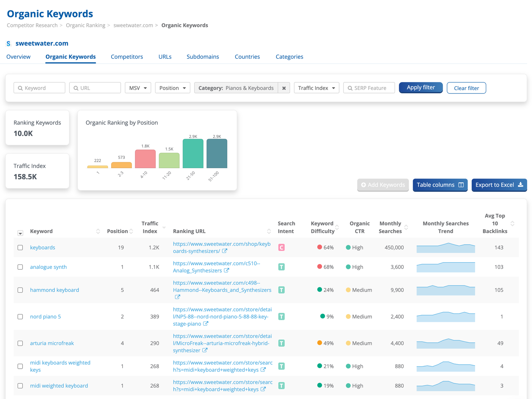Click the T intent badge for arturia microfreak
Viewport: 532px width, 399px height.
point(282,343)
